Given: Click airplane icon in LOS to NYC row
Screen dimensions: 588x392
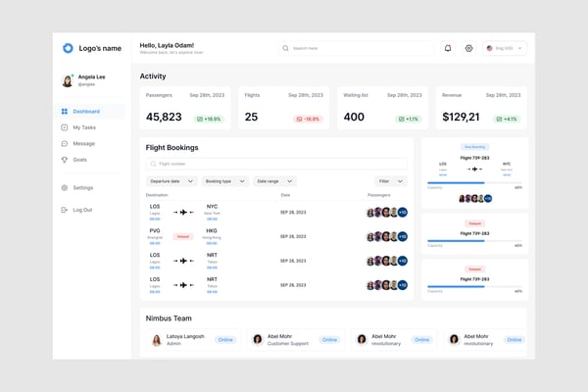Looking at the screenshot, I should pos(183,213).
